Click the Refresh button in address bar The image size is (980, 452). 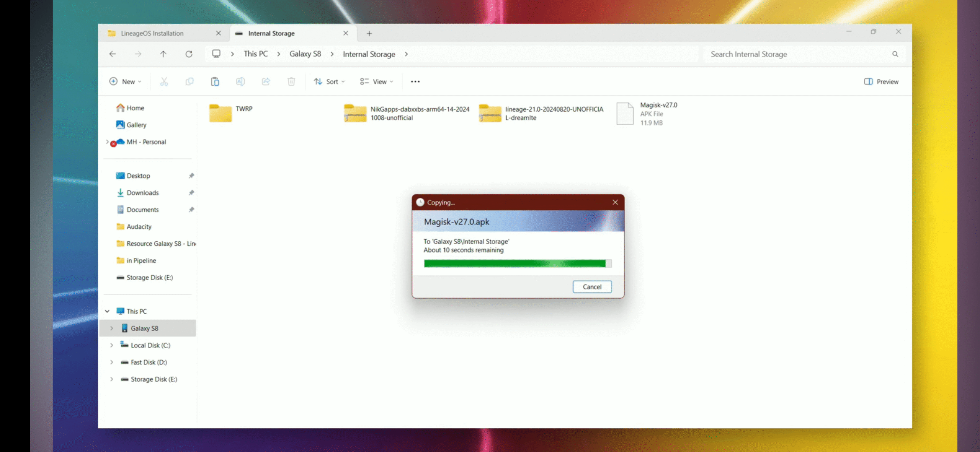point(189,54)
